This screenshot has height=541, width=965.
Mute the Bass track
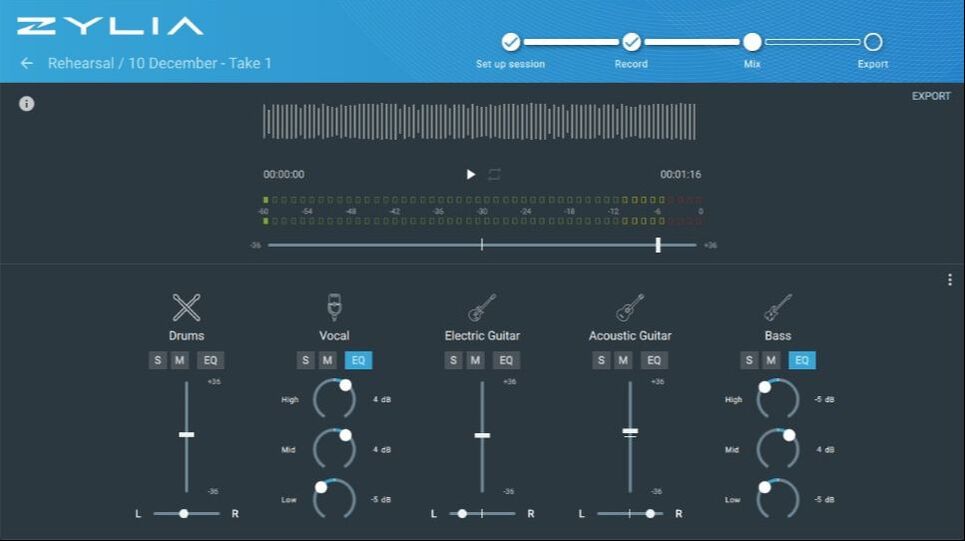click(x=771, y=360)
